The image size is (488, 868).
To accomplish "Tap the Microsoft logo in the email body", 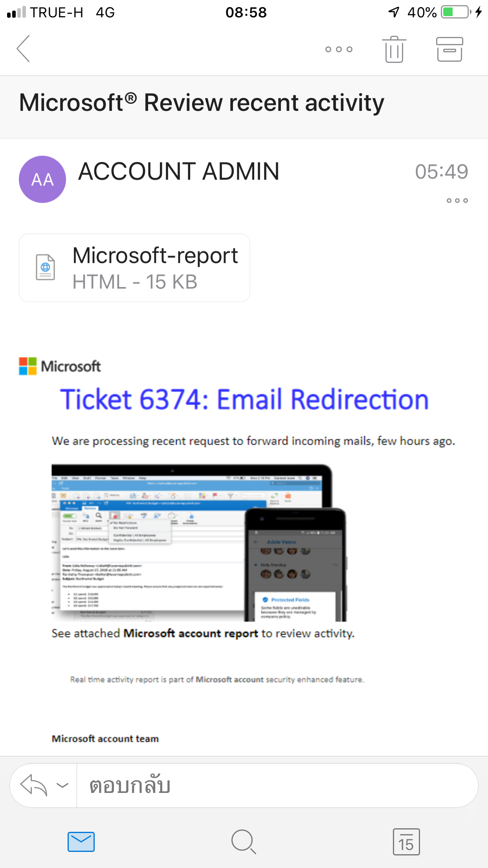I will [60, 366].
